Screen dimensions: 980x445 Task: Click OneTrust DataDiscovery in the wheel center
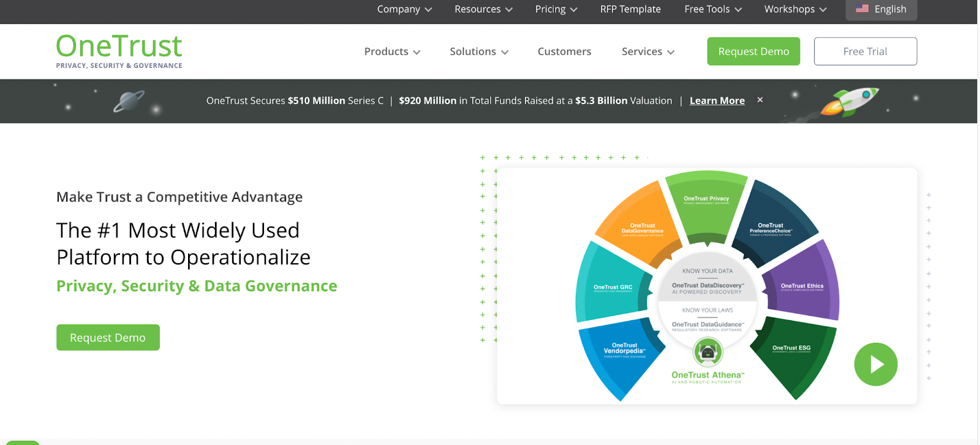[x=708, y=285]
